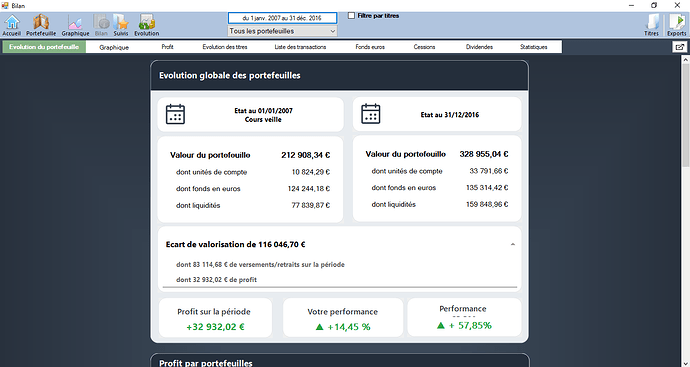Screen dimensions: 690x367
Task: Open the Evolution des titres tab
Action: point(225,47)
